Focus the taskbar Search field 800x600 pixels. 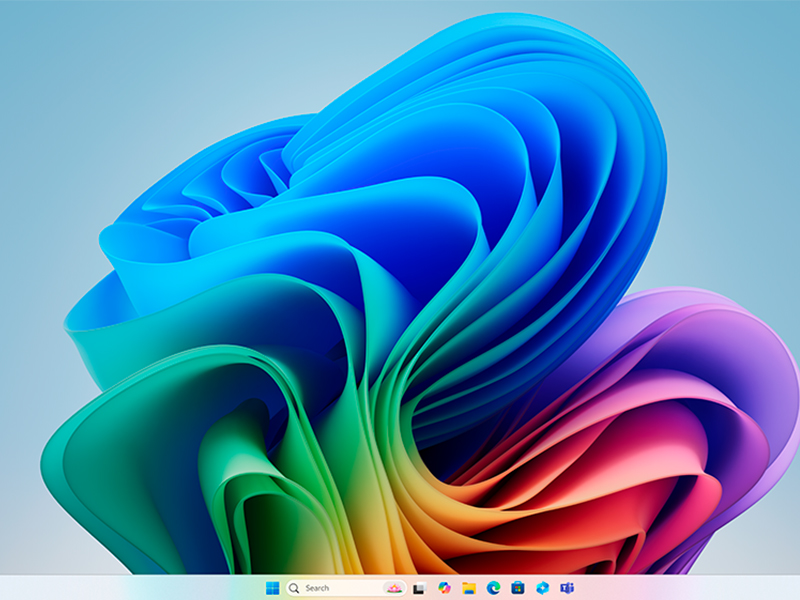point(346,588)
